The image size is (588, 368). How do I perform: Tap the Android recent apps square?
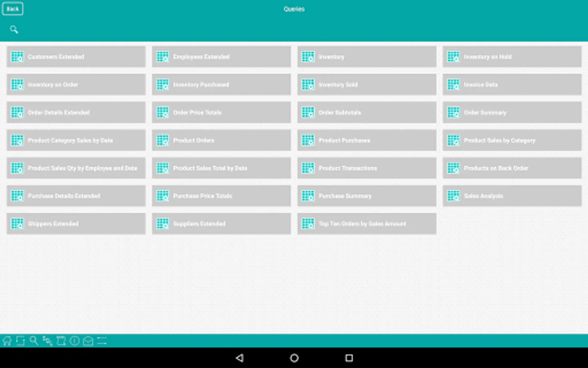pyautogui.click(x=349, y=358)
